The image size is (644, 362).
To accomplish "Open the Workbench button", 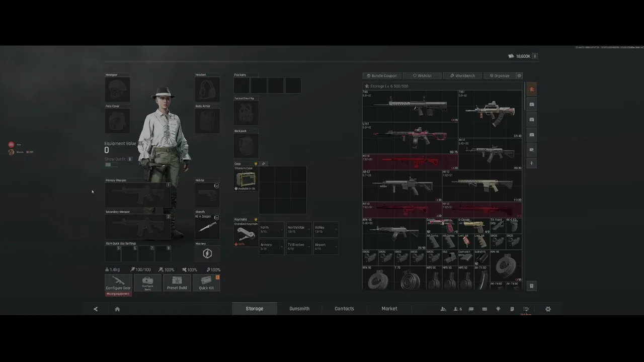I will click(x=462, y=76).
